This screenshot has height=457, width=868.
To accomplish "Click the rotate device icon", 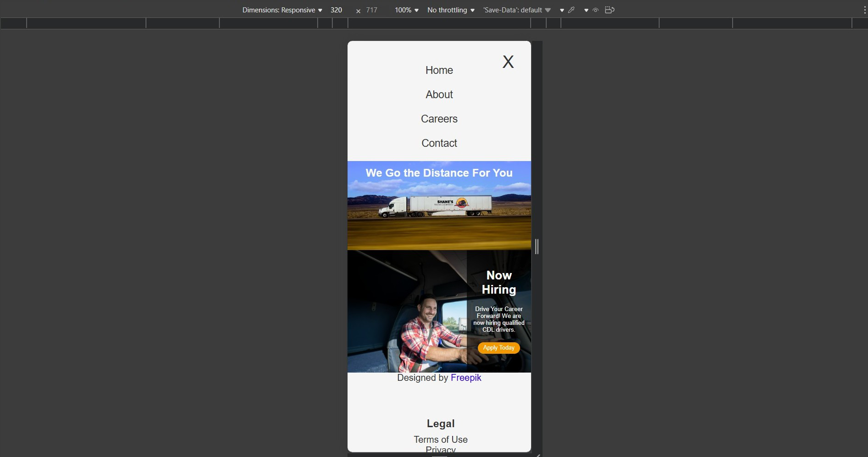I will 610,10.
